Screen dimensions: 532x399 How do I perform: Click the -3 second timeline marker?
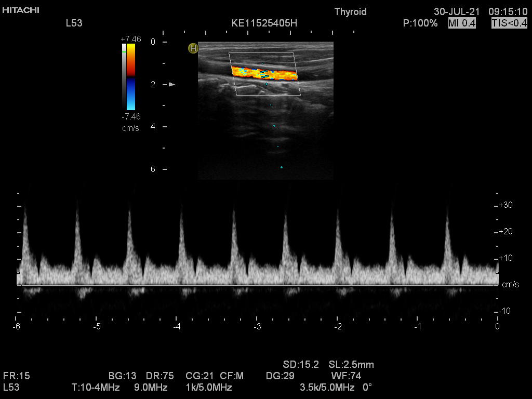[257, 326]
